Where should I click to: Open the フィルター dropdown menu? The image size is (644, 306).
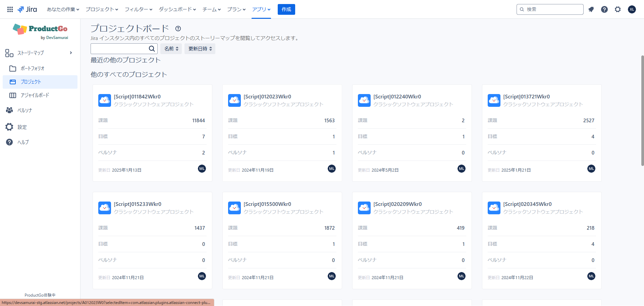coord(138,9)
